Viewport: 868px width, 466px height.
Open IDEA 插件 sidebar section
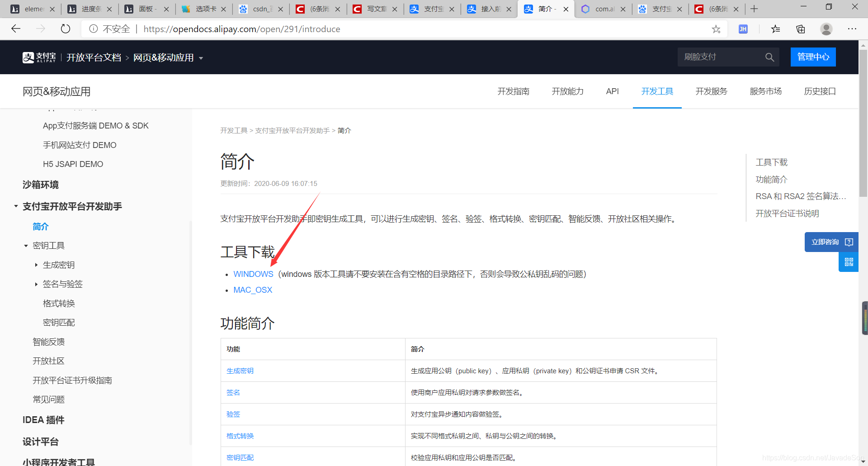43,420
